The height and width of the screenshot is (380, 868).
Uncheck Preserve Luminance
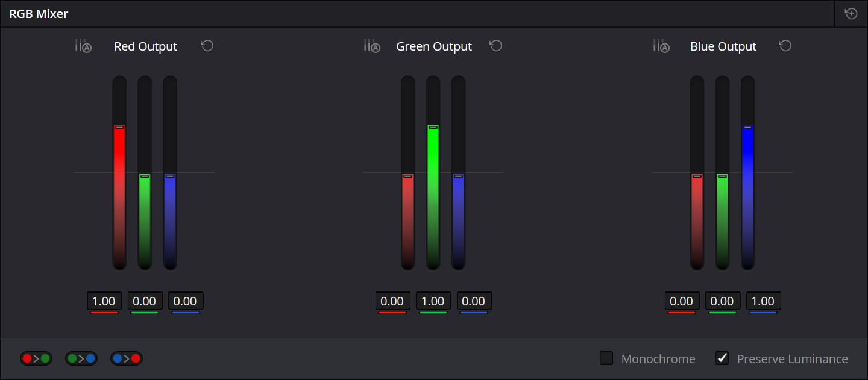click(722, 358)
